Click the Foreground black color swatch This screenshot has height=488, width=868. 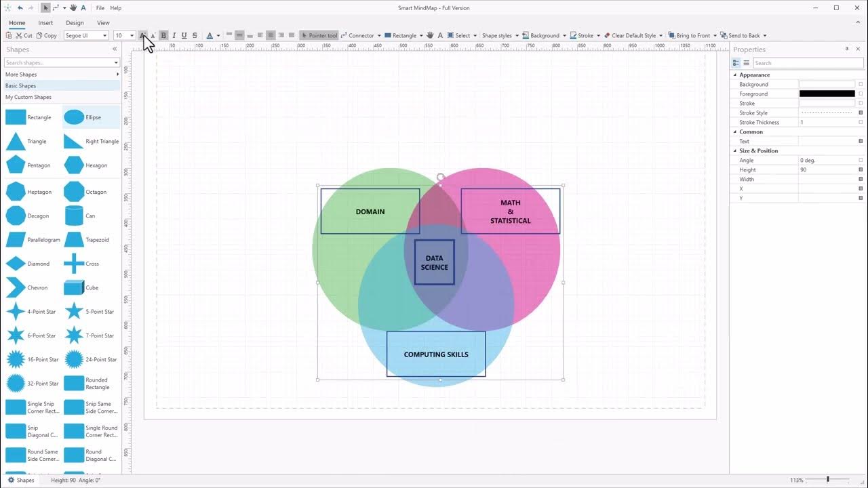827,94
